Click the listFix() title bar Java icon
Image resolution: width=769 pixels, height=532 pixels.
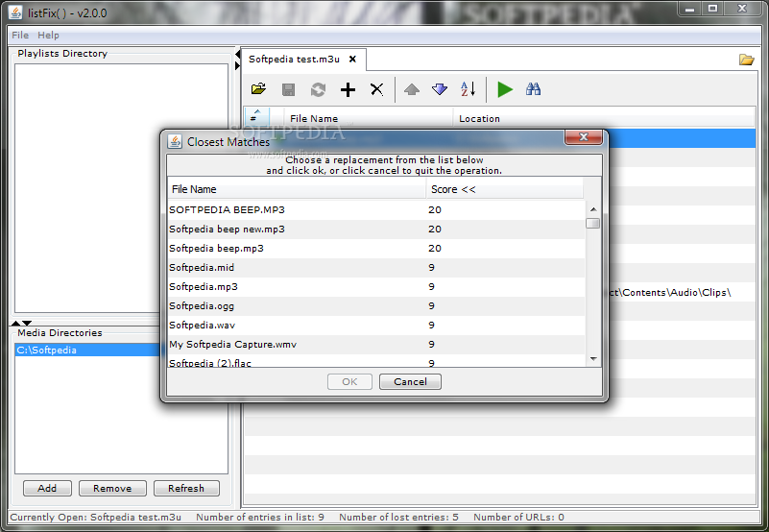click(x=16, y=12)
